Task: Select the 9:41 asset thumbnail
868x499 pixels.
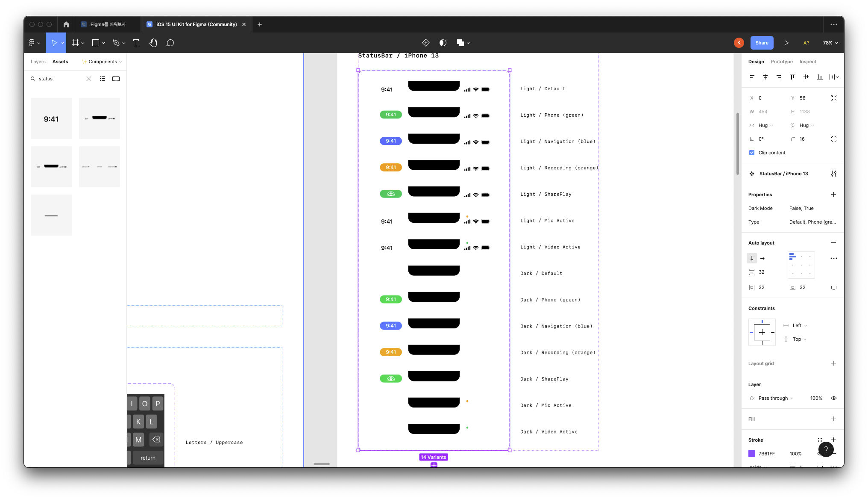Action: (51, 118)
